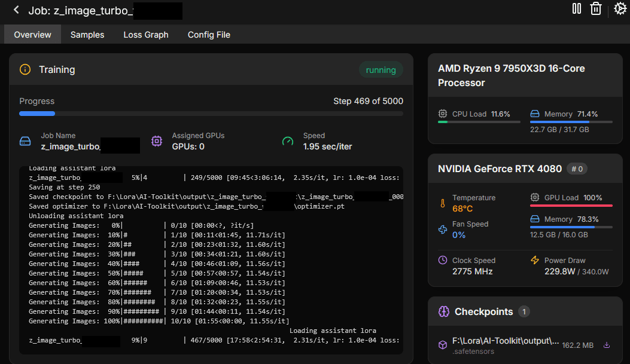
Task: Open settings gear icon
Action: click(x=620, y=9)
